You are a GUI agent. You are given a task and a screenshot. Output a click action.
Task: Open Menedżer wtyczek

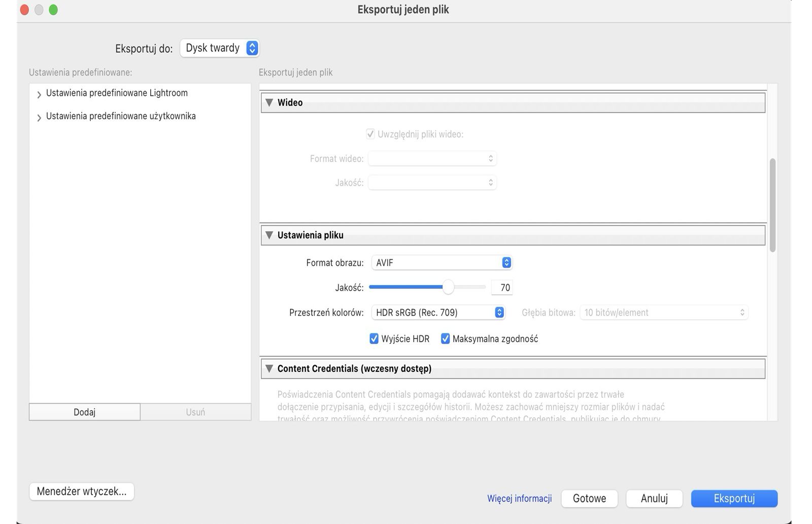(82, 491)
